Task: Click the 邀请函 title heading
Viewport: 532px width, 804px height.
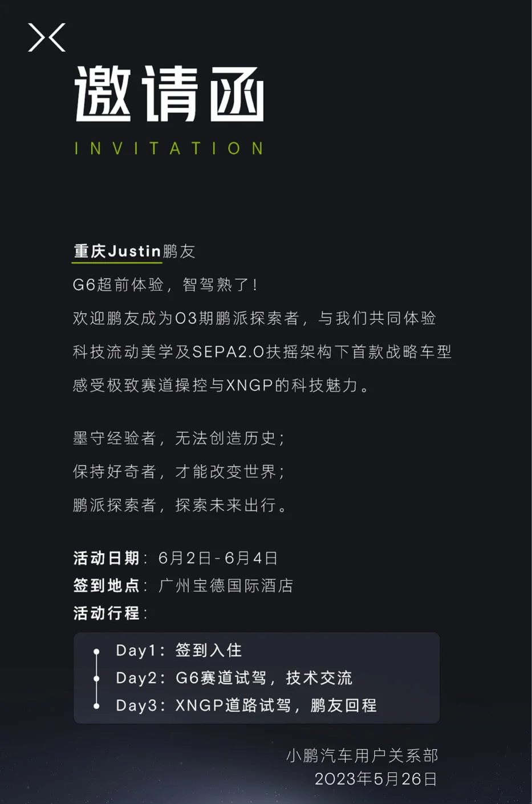Action: click(169, 94)
